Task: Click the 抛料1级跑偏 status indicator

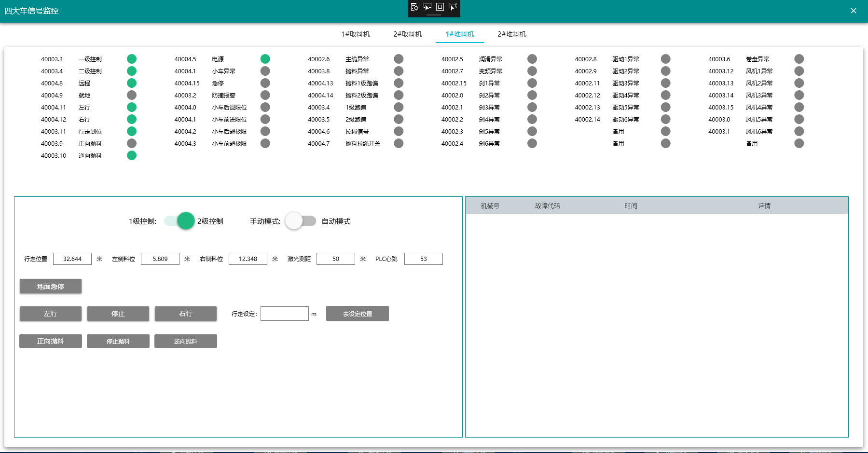Action: 399,83
